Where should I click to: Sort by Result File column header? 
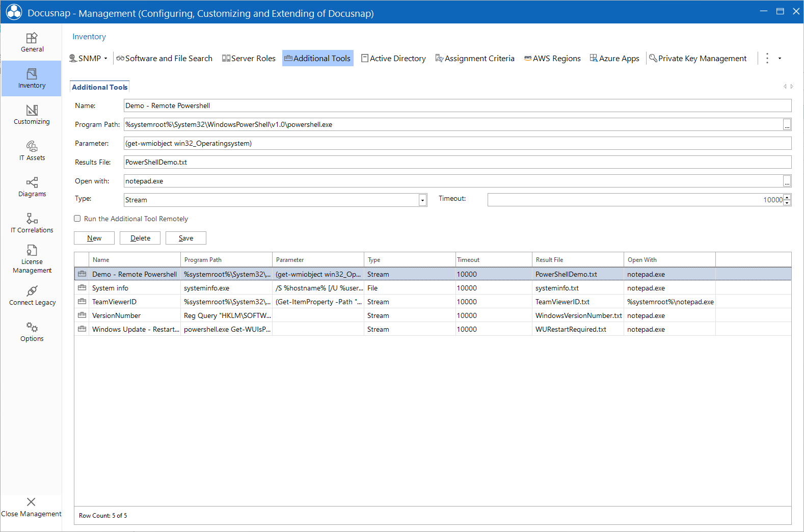click(x=578, y=259)
